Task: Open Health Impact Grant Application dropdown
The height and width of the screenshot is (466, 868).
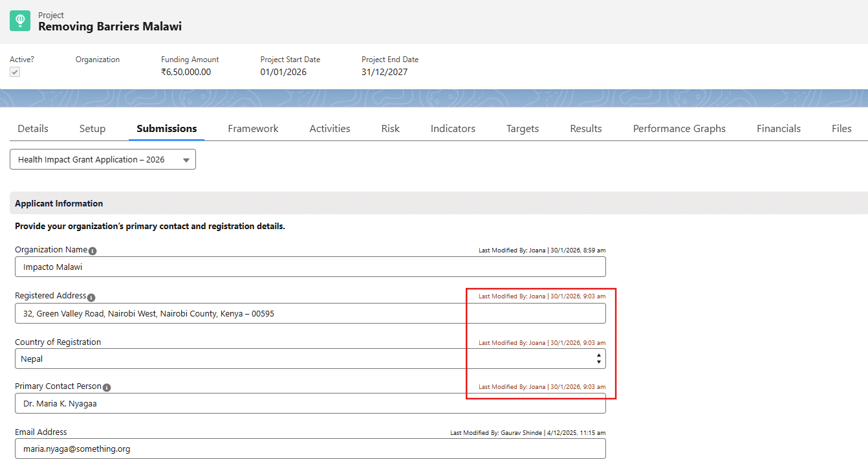Action: pos(103,160)
